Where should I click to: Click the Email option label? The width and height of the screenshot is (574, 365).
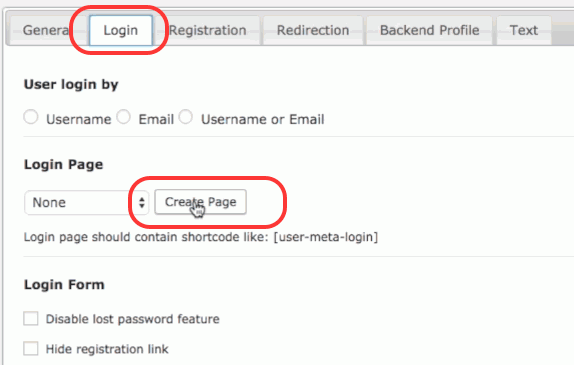coord(156,119)
